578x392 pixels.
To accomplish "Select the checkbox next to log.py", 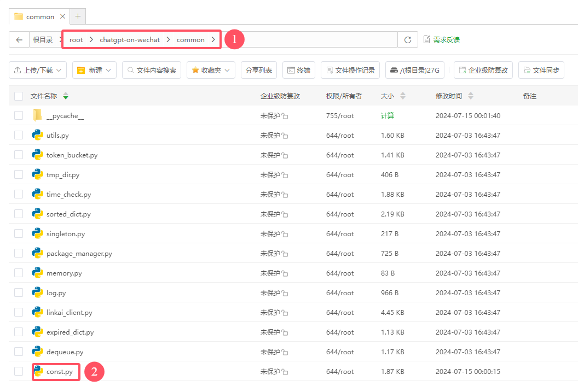I will click(19, 292).
